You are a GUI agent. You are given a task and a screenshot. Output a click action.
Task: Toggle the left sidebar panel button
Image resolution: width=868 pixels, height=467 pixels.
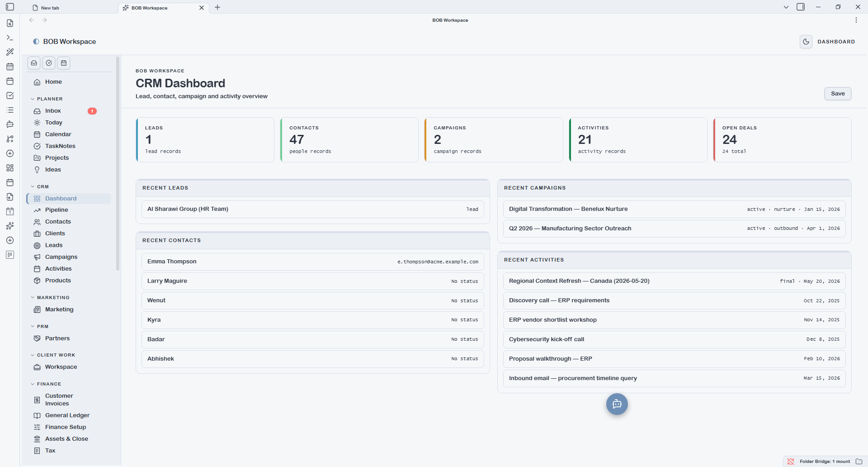click(x=10, y=7)
